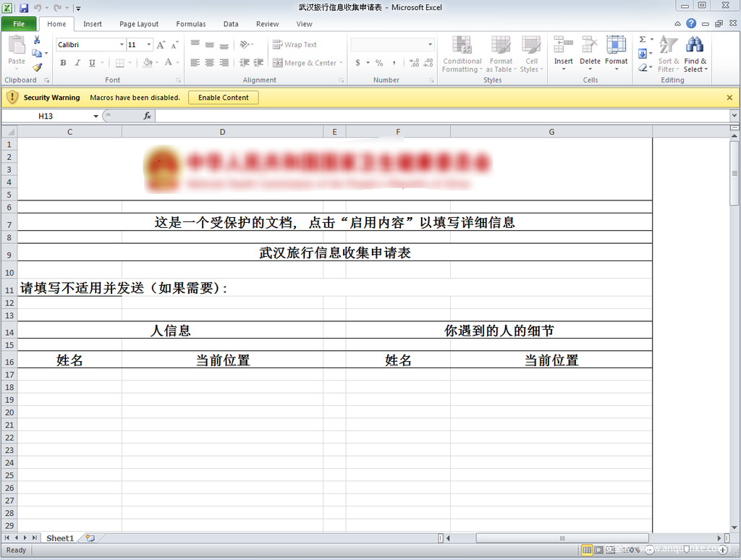Viewport: 741px width, 560px height.
Task: Toggle Bold formatting
Action: [63, 63]
